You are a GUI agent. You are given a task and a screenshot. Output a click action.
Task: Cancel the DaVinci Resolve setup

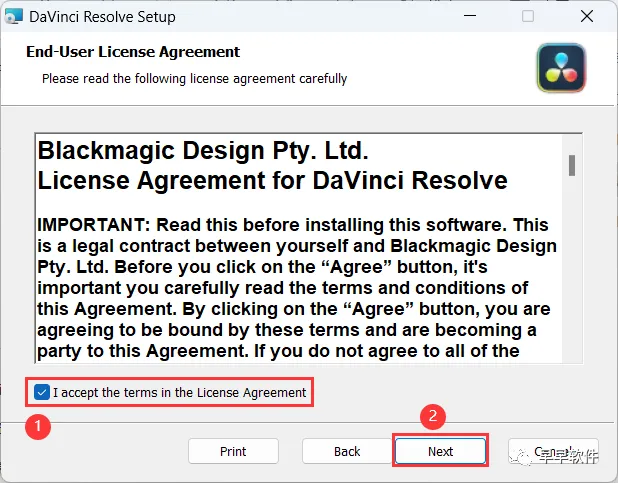pyautogui.click(x=553, y=451)
